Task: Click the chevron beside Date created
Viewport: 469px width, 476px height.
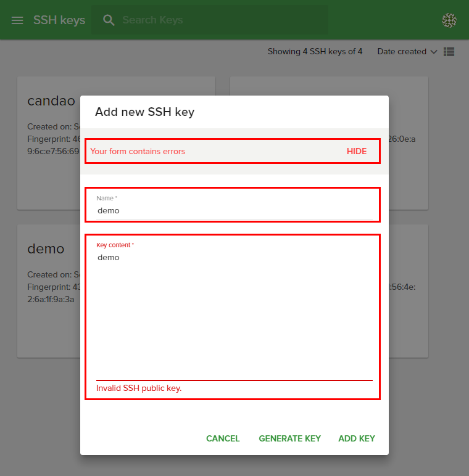Action: 433,52
